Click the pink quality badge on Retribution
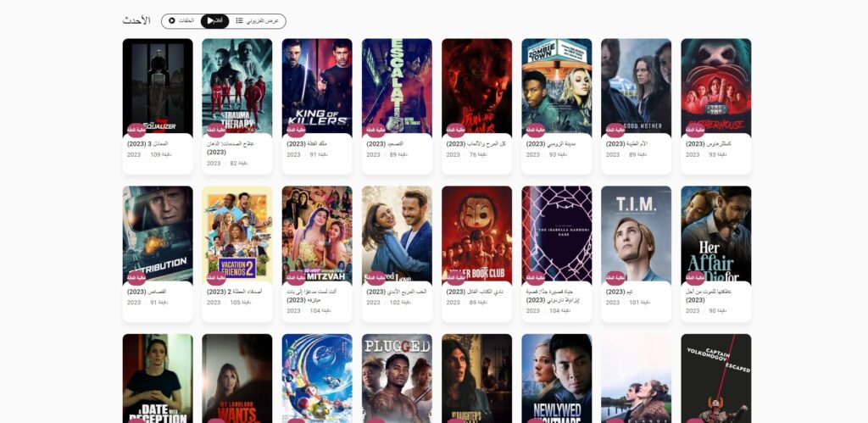This screenshot has height=423, width=868. tap(136, 278)
